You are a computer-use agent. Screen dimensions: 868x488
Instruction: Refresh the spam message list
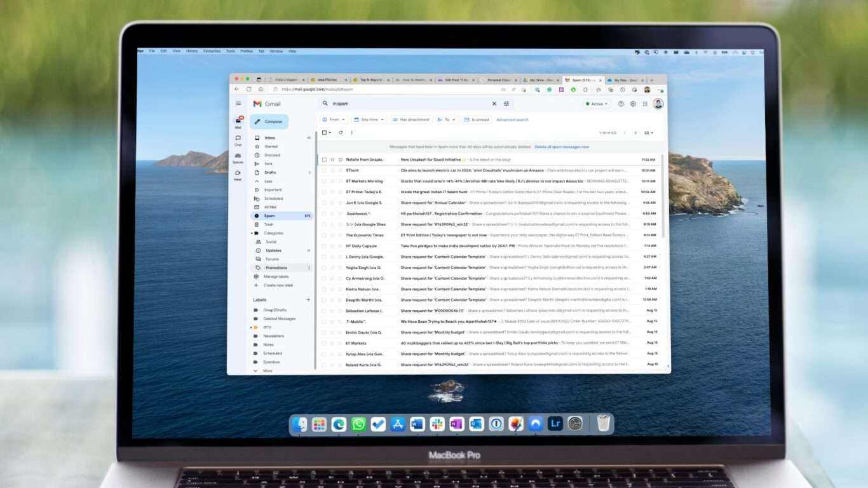pyautogui.click(x=341, y=133)
